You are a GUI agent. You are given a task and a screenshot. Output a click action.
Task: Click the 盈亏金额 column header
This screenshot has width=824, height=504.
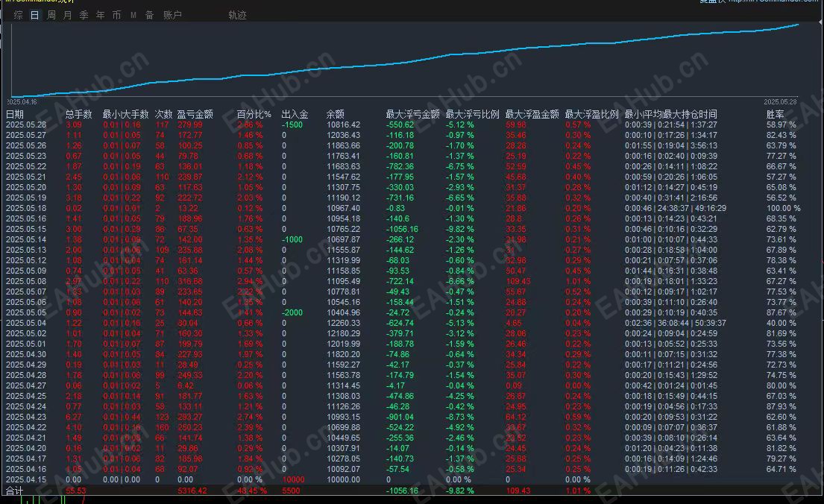click(x=195, y=114)
